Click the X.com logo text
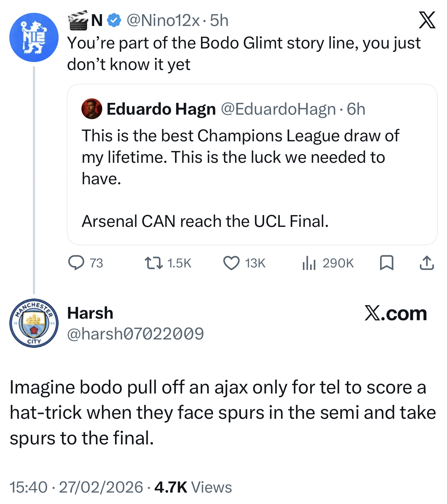The width and height of the screenshot is (447, 504). [395, 313]
